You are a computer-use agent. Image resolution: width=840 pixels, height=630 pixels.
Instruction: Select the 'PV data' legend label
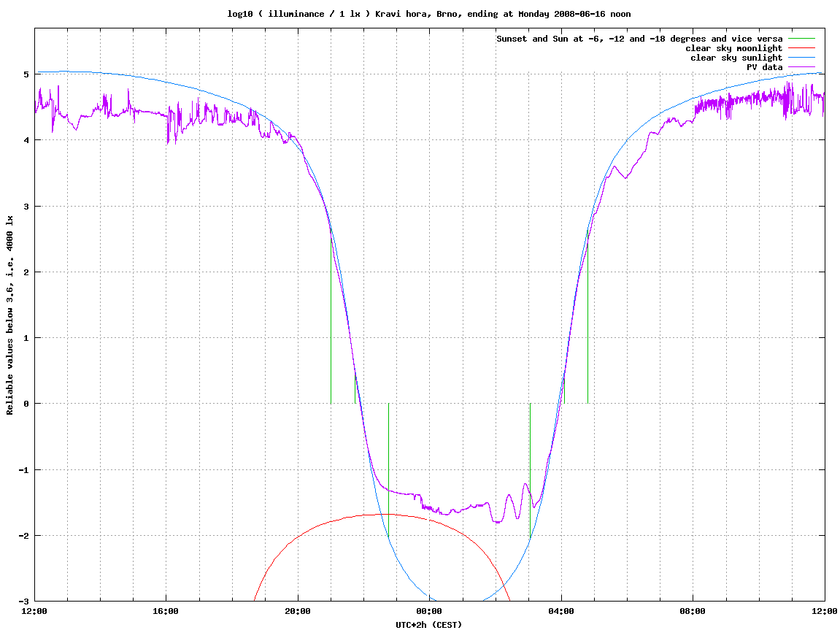pyautogui.click(x=764, y=67)
